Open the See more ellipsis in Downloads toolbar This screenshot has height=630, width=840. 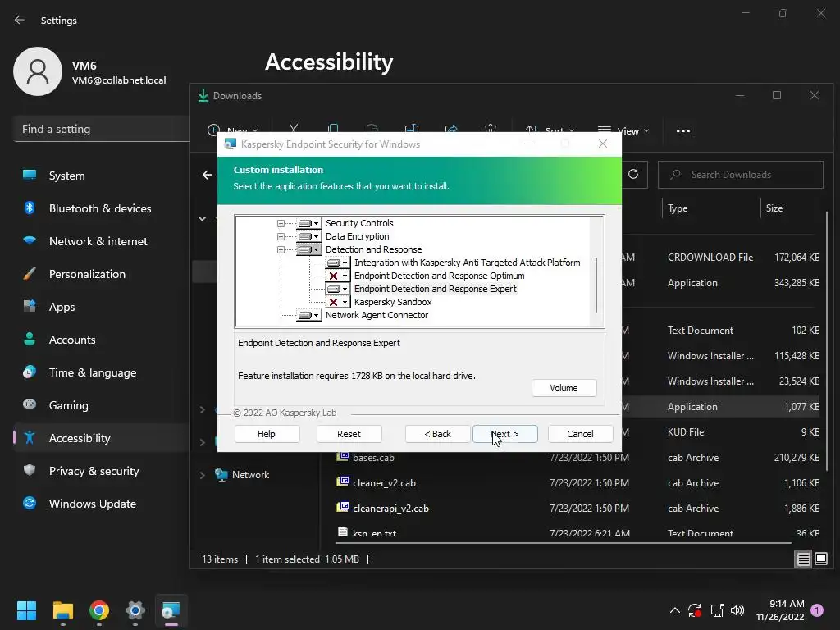(x=683, y=130)
